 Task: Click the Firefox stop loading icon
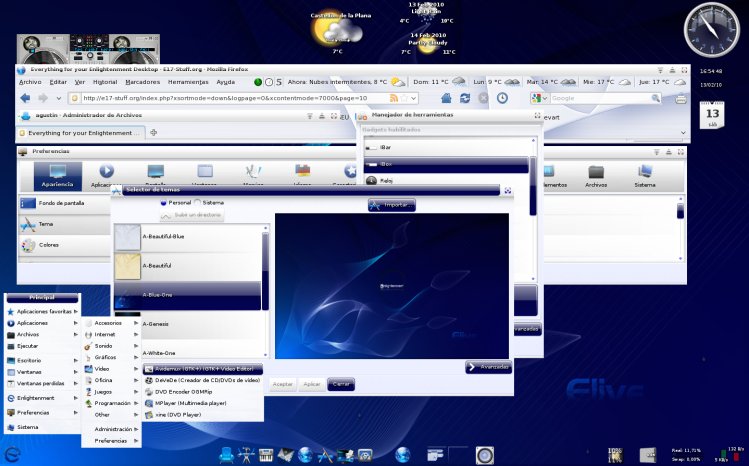pyautogui.click(x=483, y=98)
